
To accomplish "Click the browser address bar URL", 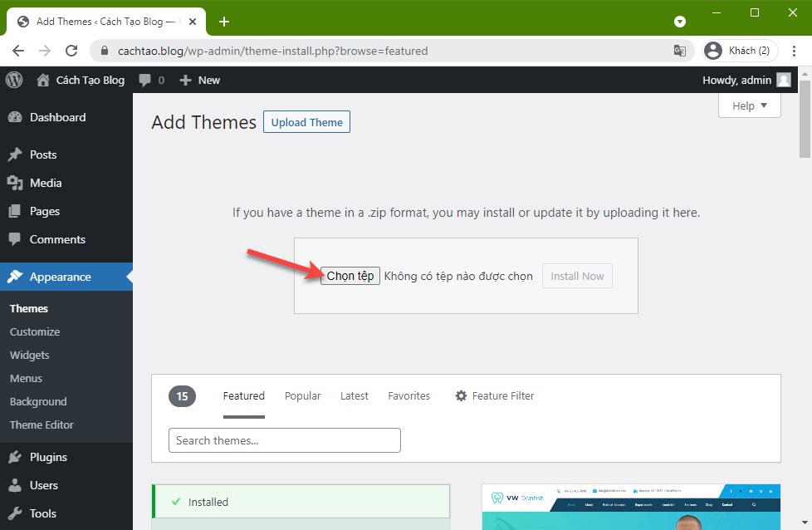I will pyautogui.click(x=272, y=51).
